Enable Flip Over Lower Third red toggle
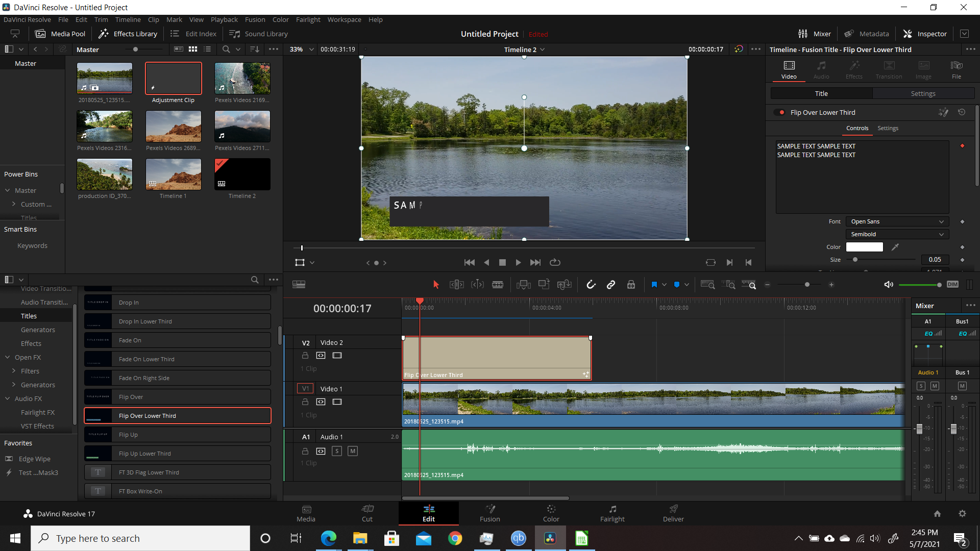 coord(779,112)
